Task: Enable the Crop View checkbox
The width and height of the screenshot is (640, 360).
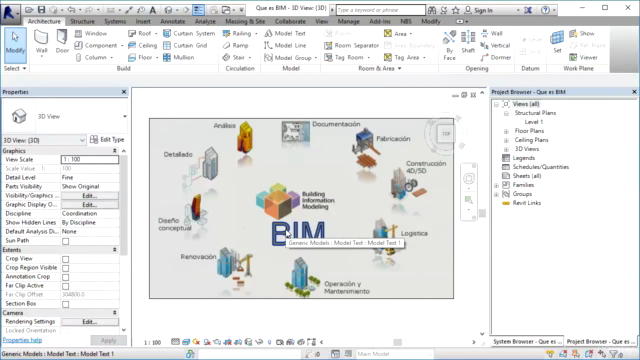Action: pyautogui.click(x=65, y=259)
